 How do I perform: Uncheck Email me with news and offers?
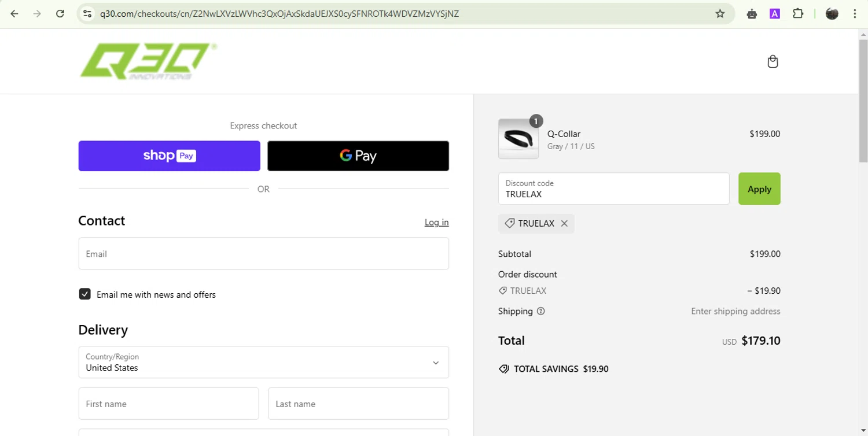pyautogui.click(x=84, y=294)
